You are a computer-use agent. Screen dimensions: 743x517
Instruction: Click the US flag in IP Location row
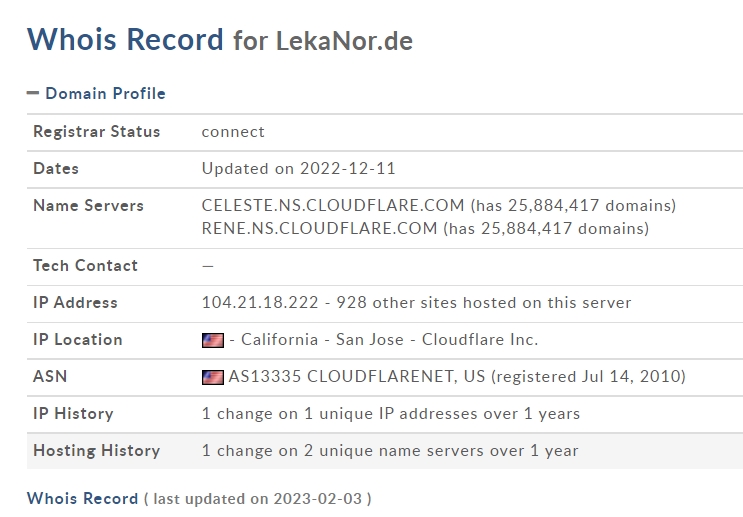click(x=213, y=340)
